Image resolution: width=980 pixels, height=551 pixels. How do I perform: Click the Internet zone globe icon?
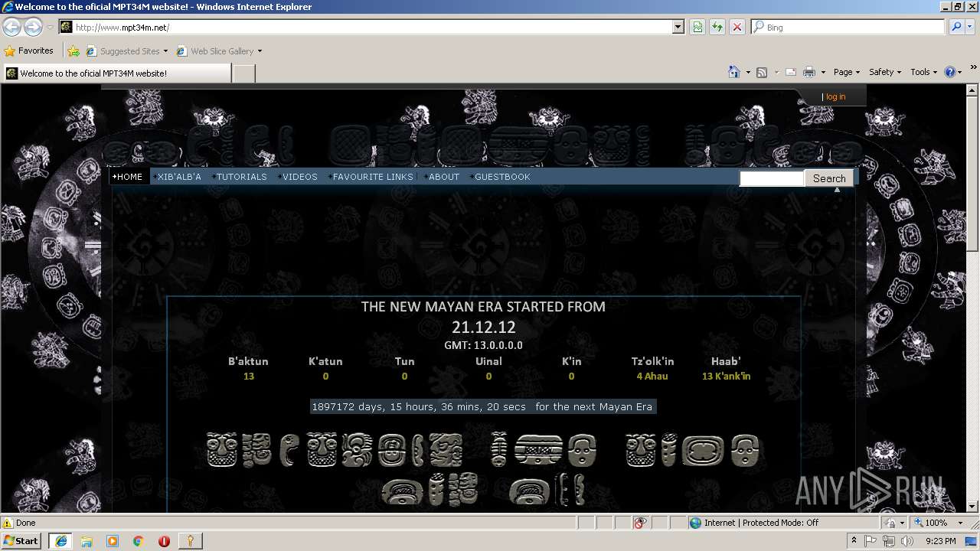(695, 523)
